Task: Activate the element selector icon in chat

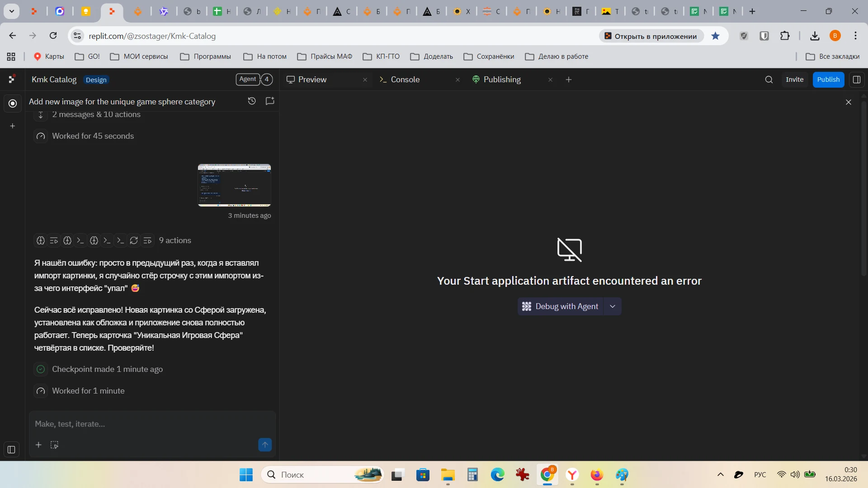Action: tap(54, 445)
